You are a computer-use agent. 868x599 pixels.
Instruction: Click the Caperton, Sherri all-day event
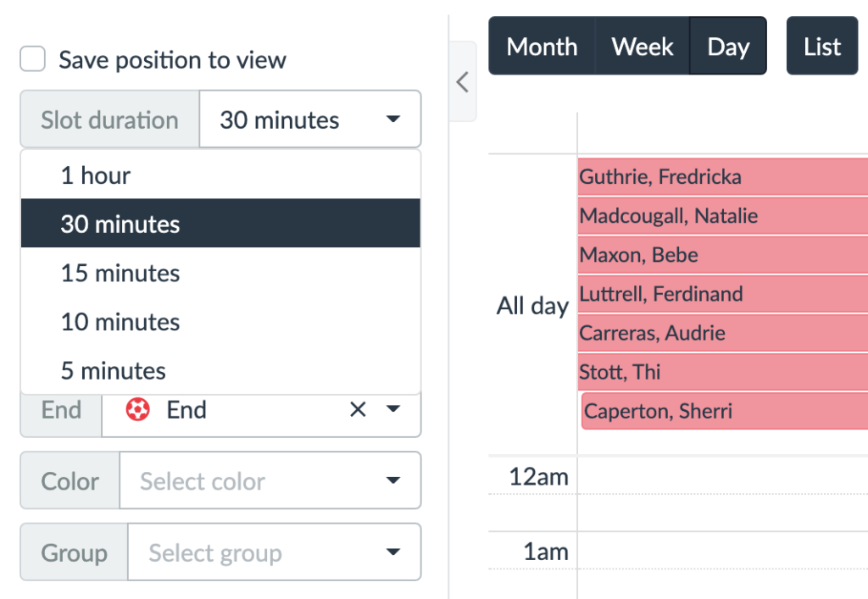(721, 411)
